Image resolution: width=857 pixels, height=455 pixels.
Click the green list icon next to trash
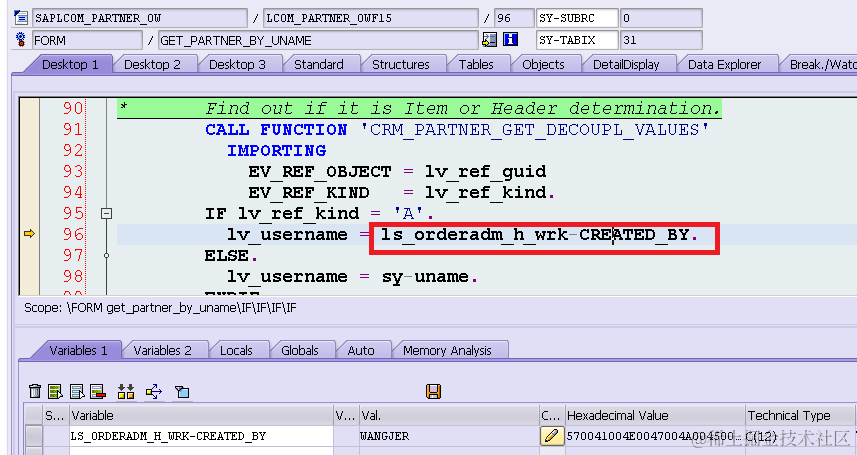(x=55, y=391)
